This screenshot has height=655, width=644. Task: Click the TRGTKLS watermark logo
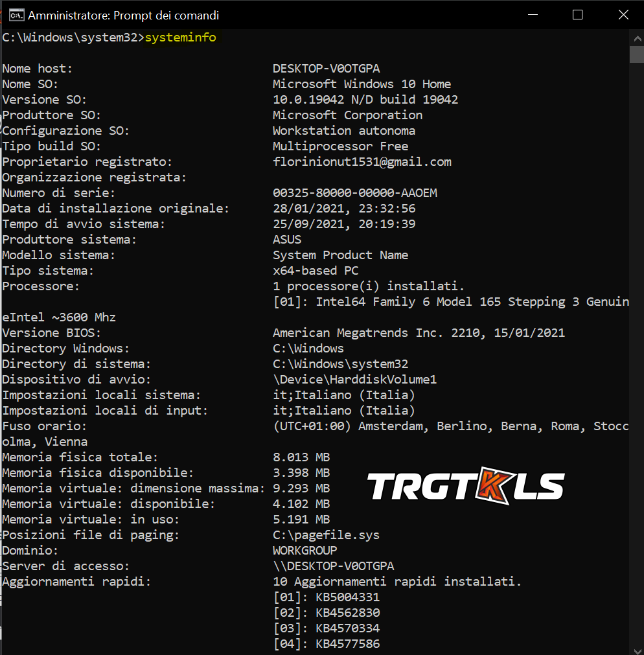tap(466, 487)
